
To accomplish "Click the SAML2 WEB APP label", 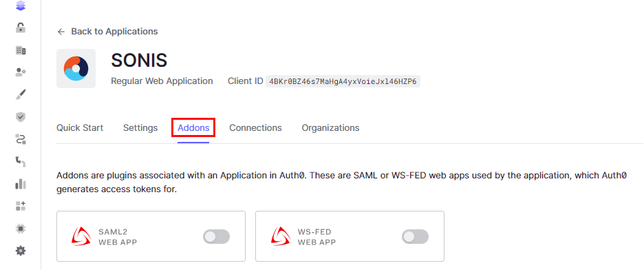I will tap(118, 237).
